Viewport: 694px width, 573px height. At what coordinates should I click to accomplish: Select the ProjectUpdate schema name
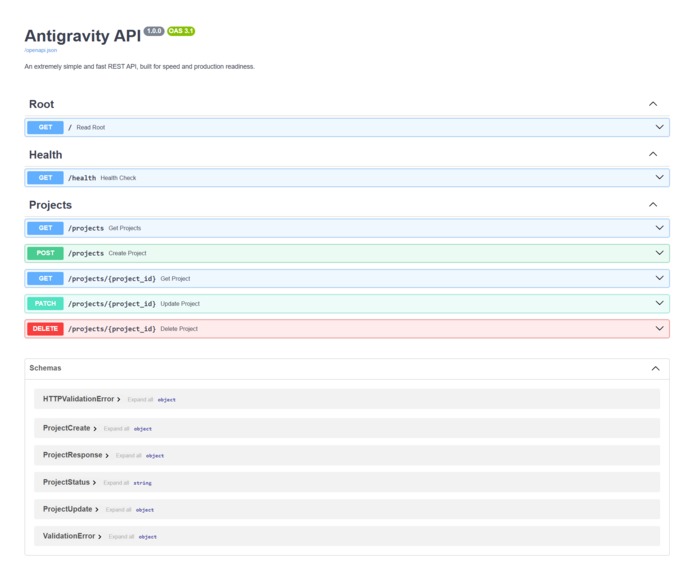[x=68, y=509]
